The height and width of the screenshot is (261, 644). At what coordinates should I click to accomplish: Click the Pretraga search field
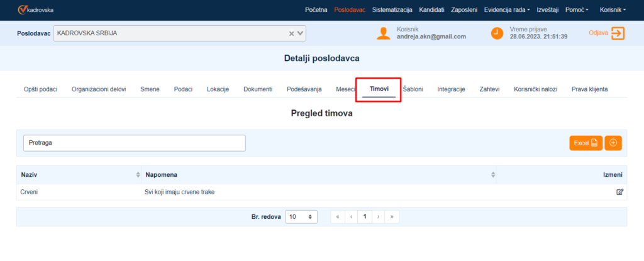point(134,143)
